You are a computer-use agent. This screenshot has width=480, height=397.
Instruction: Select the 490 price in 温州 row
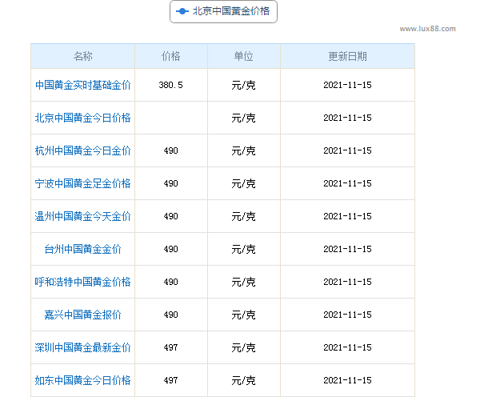tap(171, 216)
